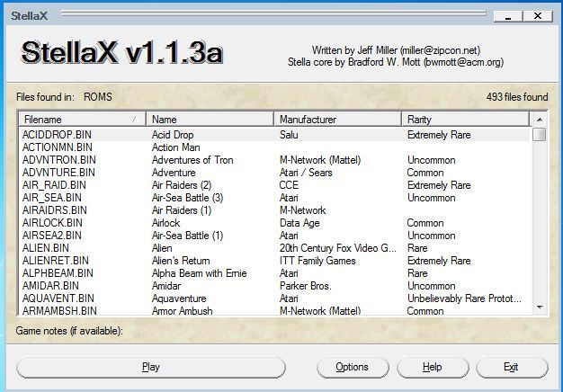Click the Help button

432,367
